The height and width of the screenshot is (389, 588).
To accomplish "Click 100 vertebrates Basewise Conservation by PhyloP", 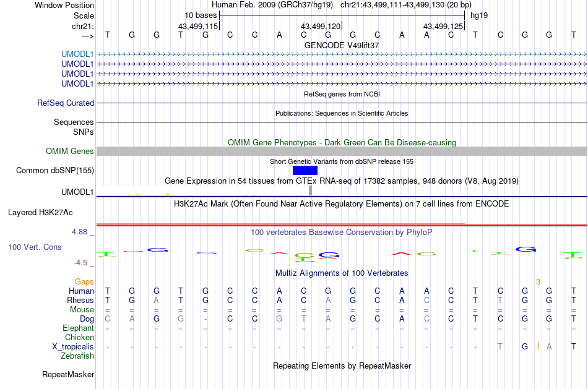I will pyautogui.click(x=342, y=233).
